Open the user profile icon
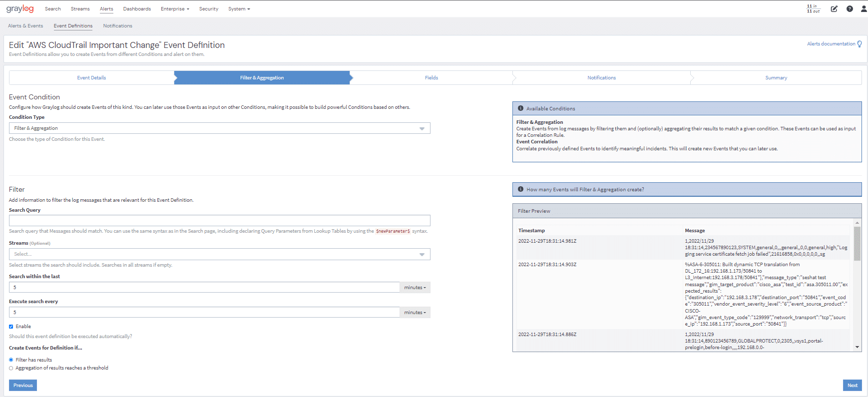The image size is (868, 397). pos(864,9)
